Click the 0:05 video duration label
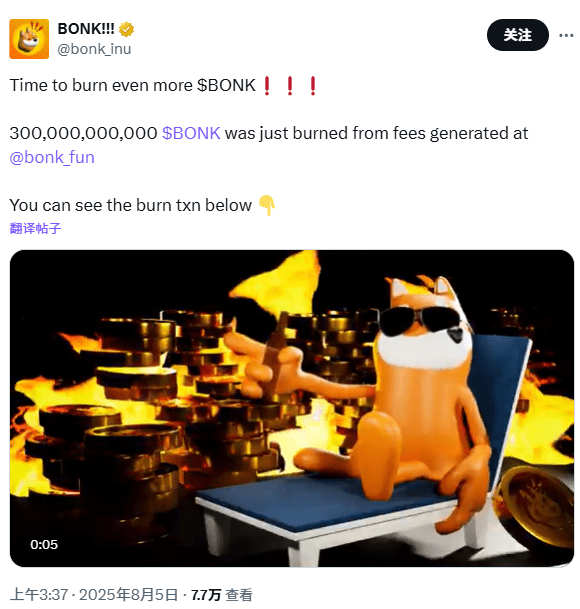 pyautogui.click(x=44, y=545)
